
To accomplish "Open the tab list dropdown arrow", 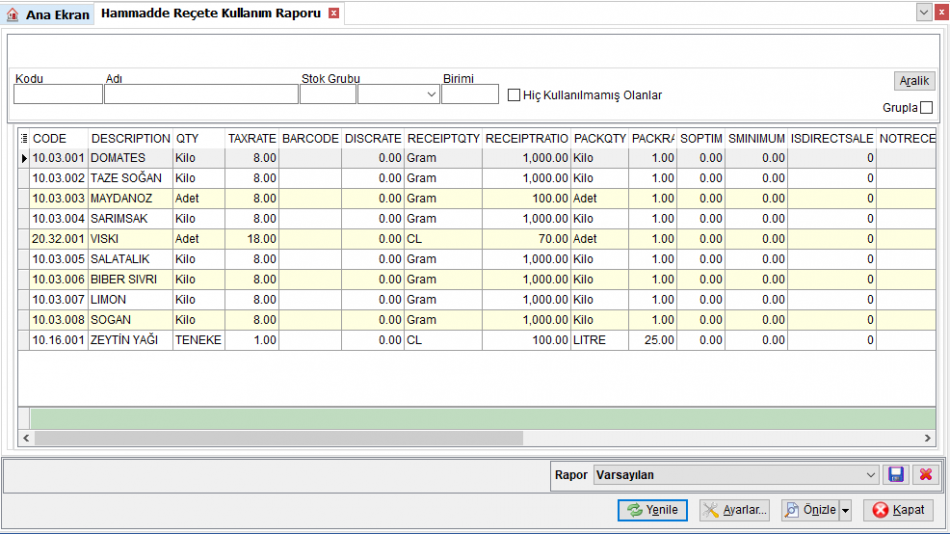I will pyautogui.click(x=923, y=12).
